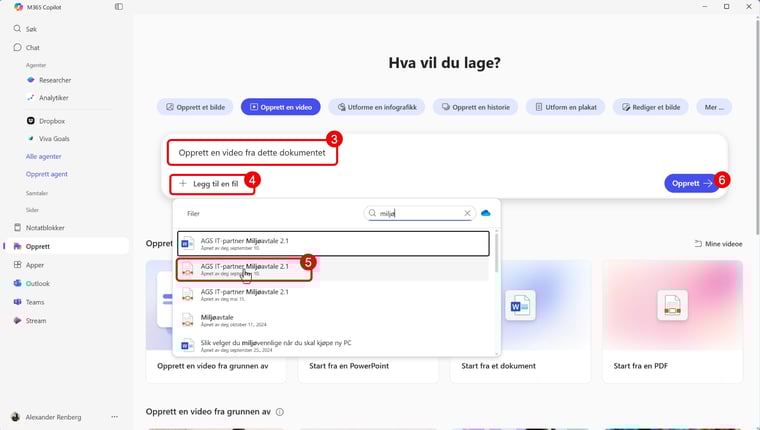Open Chat in the sidebar
The image size is (760, 430).
click(x=27, y=48)
